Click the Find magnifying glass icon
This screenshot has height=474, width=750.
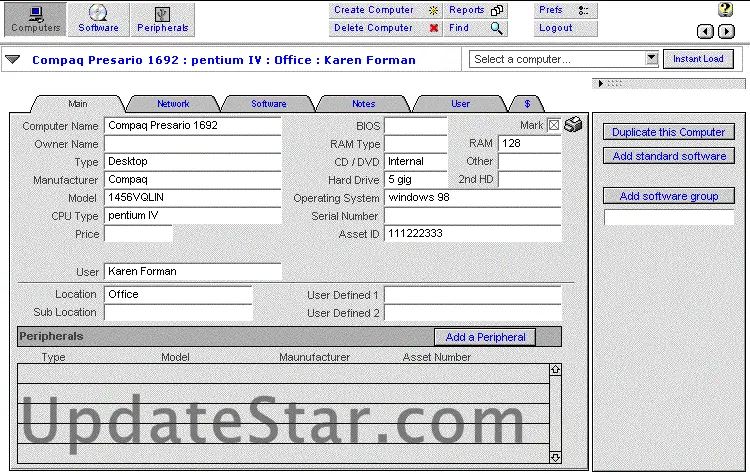(496, 28)
